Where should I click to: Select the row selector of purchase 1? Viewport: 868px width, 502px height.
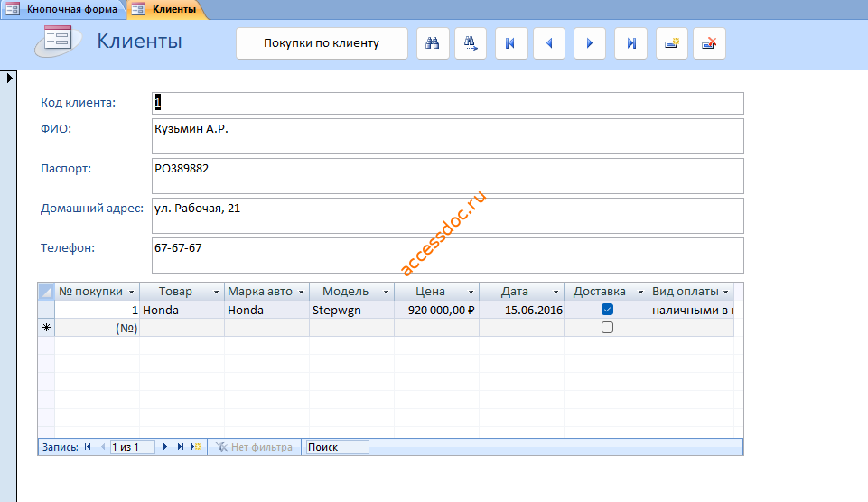tap(46, 310)
